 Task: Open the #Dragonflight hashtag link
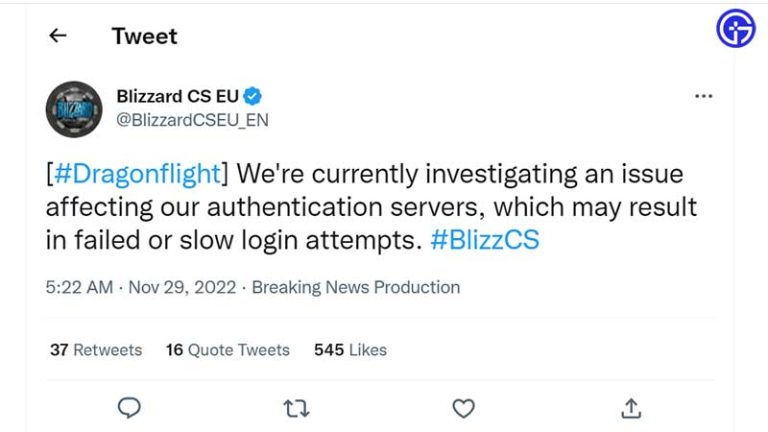point(137,174)
